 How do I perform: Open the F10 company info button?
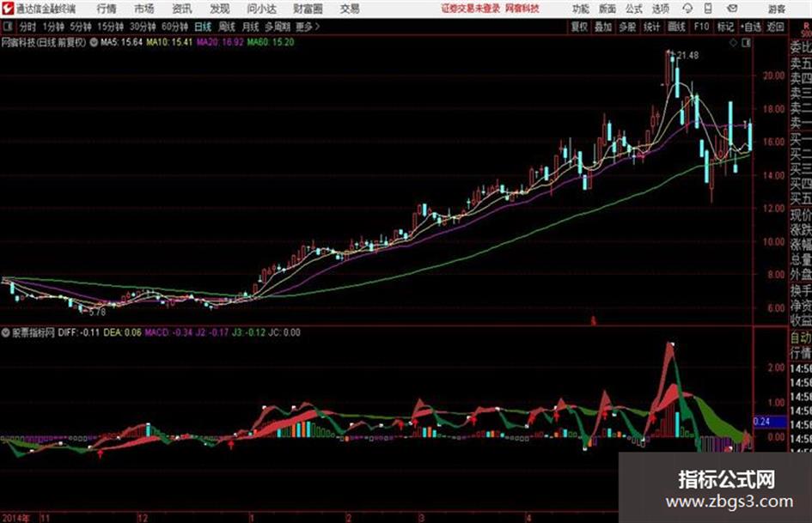click(x=701, y=27)
